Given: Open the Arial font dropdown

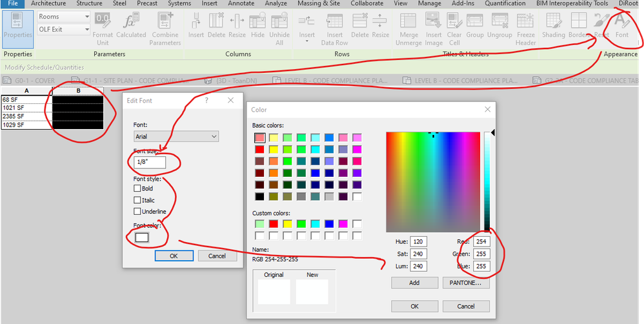Looking at the screenshot, I should click(176, 136).
